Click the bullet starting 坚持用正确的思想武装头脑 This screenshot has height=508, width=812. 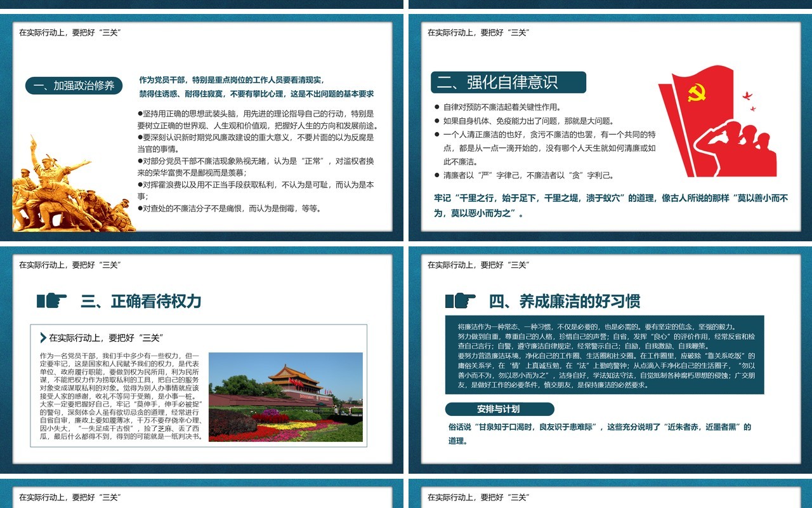[258, 119]
